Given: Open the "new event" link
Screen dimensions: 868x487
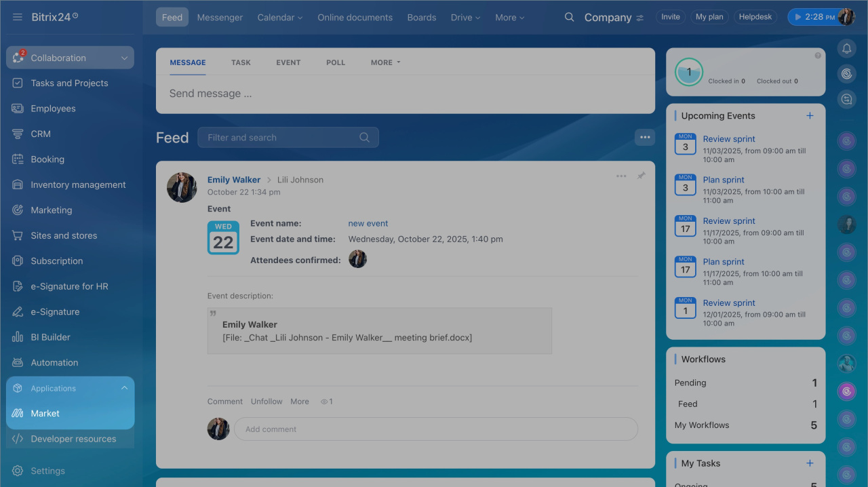Looking at the screenshot, I should [x=368, y=223].
